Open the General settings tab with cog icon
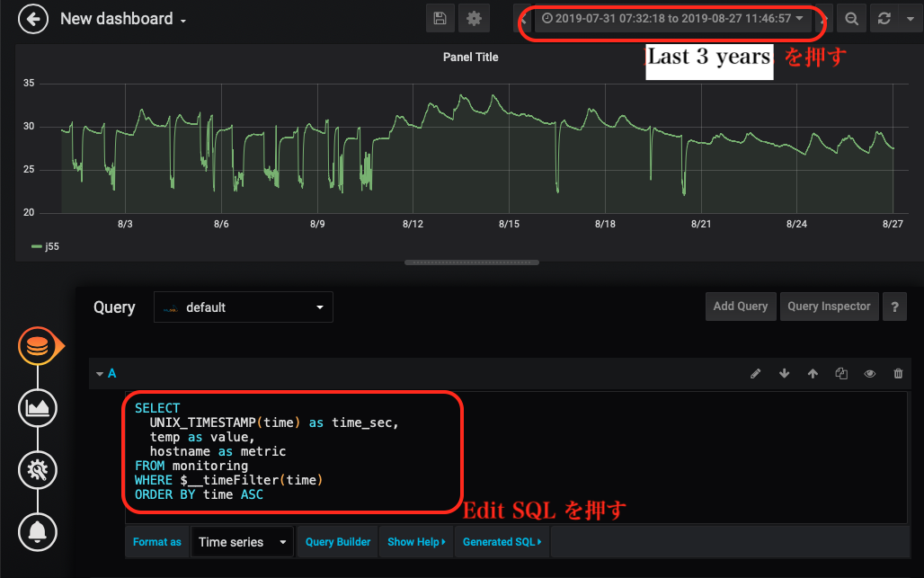This screenshot has width=924, height=578. coord(38,469)
